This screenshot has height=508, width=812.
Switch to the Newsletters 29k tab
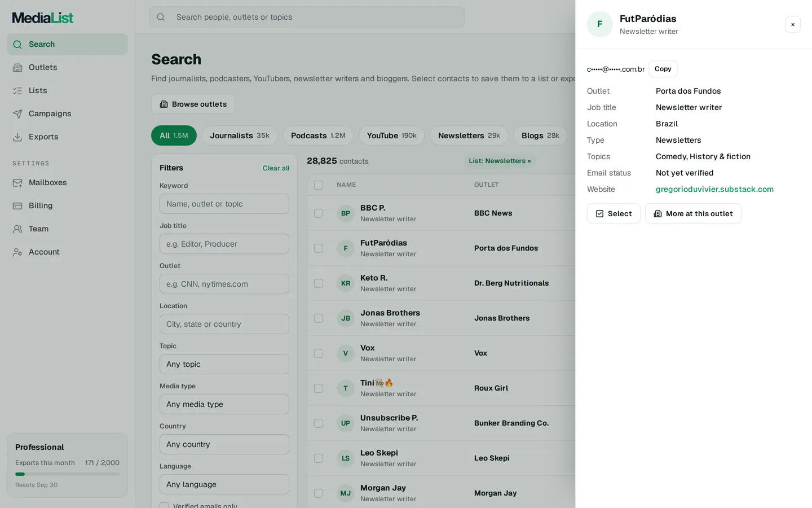pyautogui.click(x=469, y=135)
